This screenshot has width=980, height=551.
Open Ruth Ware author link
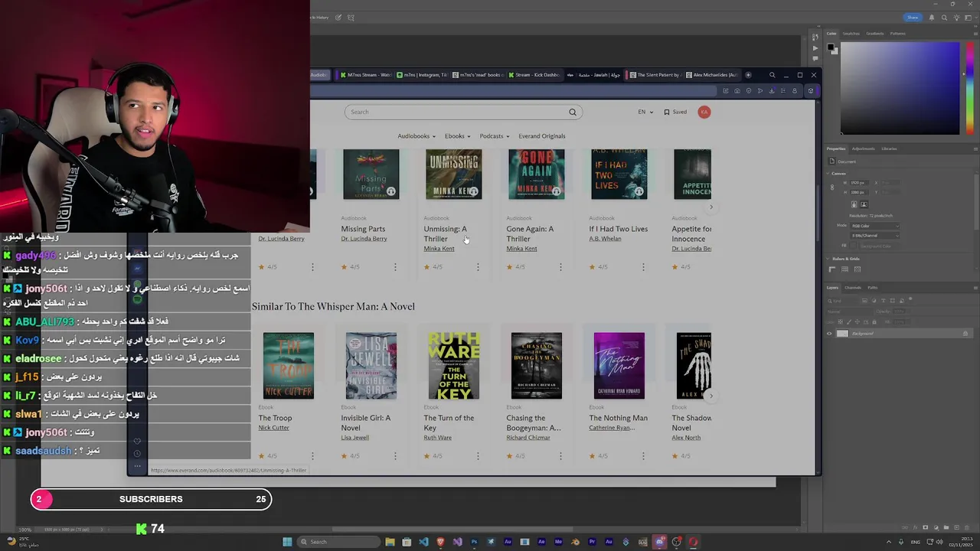pyautogui.click(x=437, y=438)
